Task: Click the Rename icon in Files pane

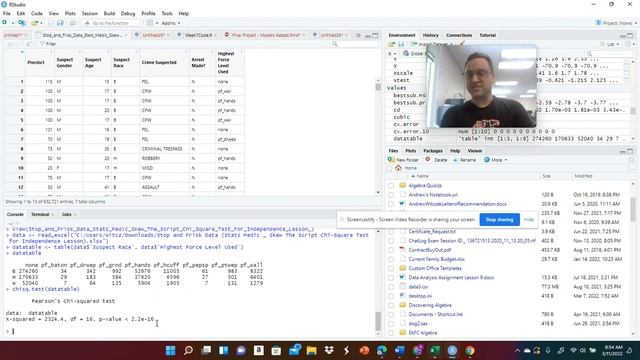Action: coord(456,160)
